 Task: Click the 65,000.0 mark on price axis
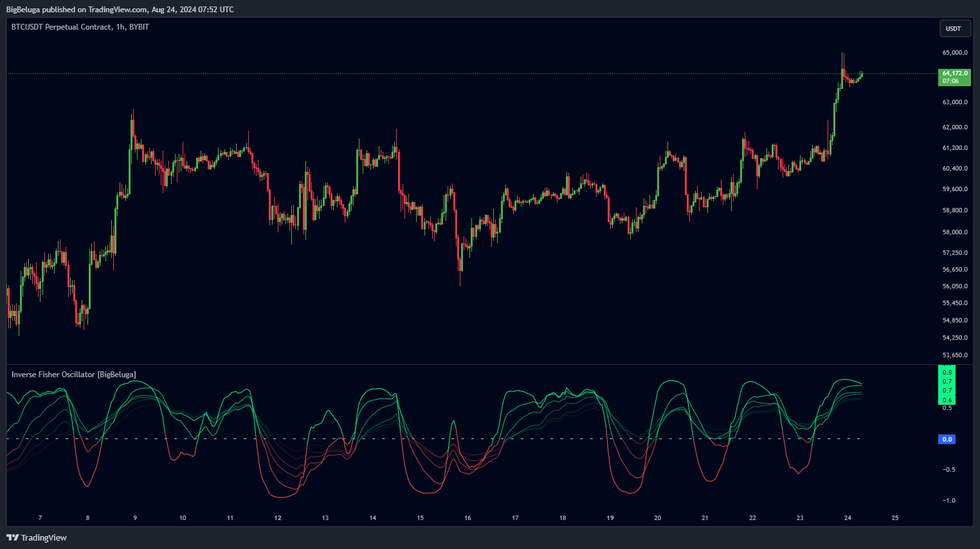[955, 53]
